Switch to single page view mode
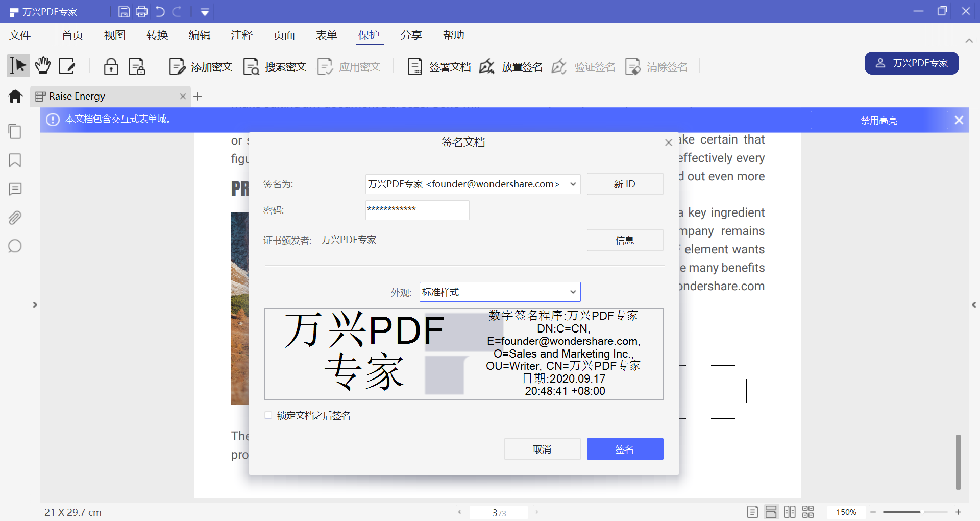 coord(752,512)
